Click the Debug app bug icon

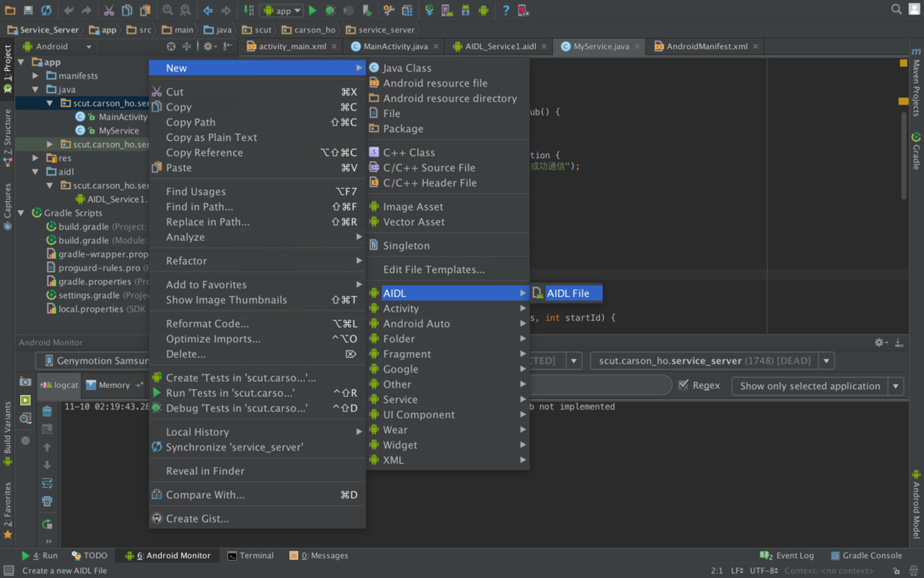coord(330,10)
